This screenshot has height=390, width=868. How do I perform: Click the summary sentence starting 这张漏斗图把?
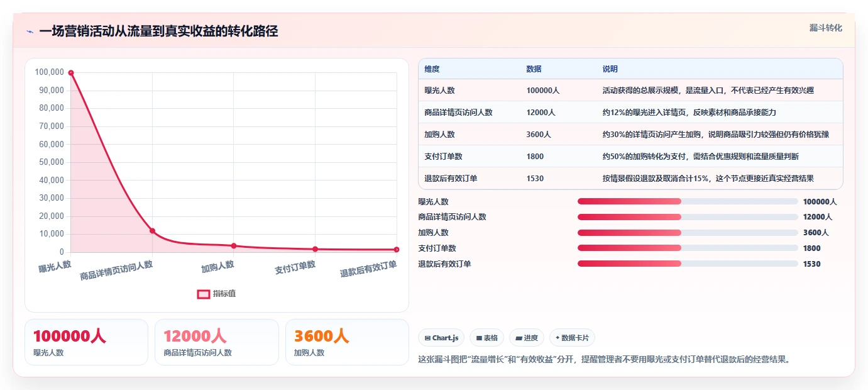tap(604, 360)
